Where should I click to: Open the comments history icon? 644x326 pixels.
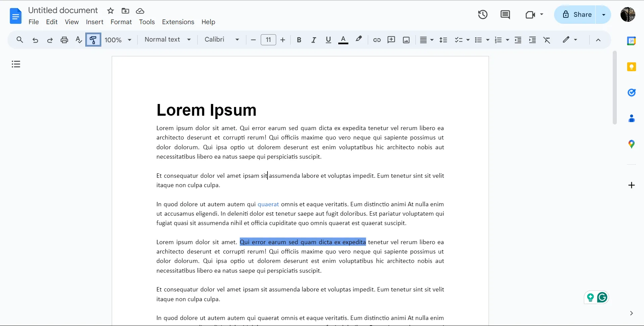[x=505, y=14]
